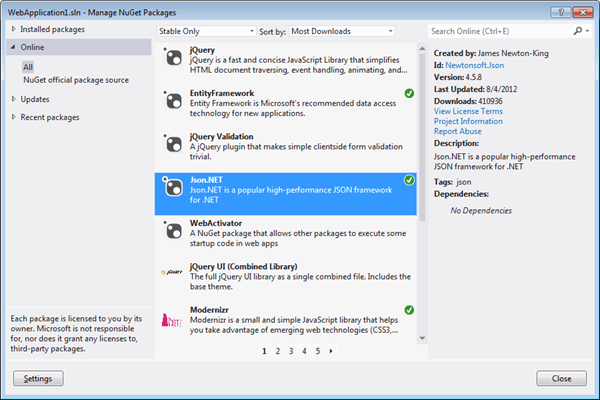The image size is (600, 400).
Task: Expand the Updates section
Action: (13, 99)
